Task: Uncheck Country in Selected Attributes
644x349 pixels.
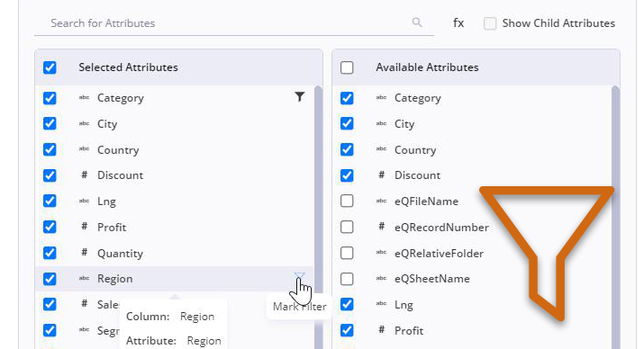Action: point(50,149)
